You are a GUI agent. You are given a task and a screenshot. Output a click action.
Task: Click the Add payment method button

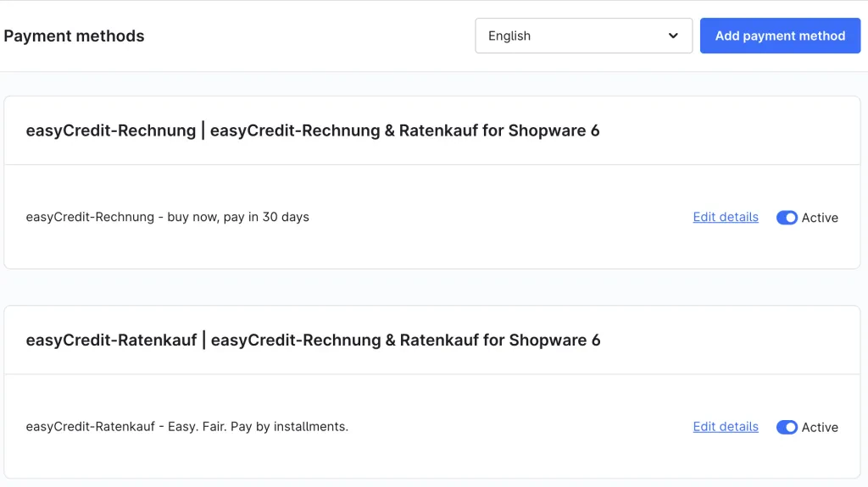(780, 36)
